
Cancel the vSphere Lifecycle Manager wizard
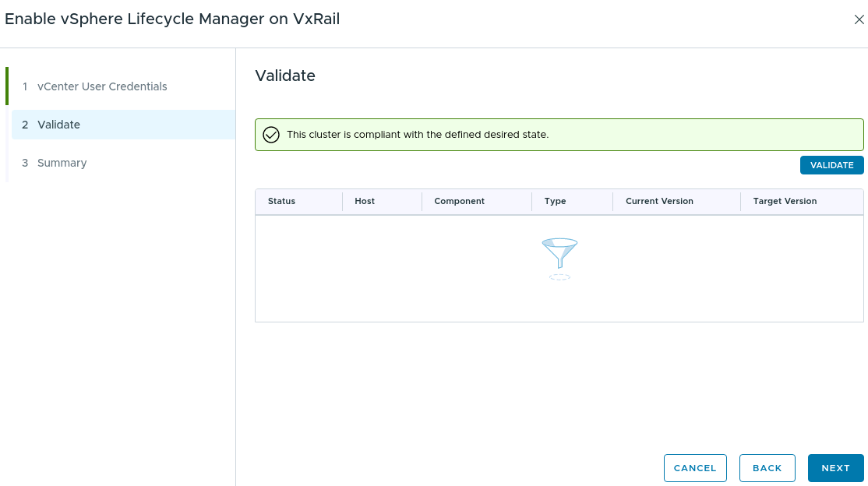click(695, 467)
